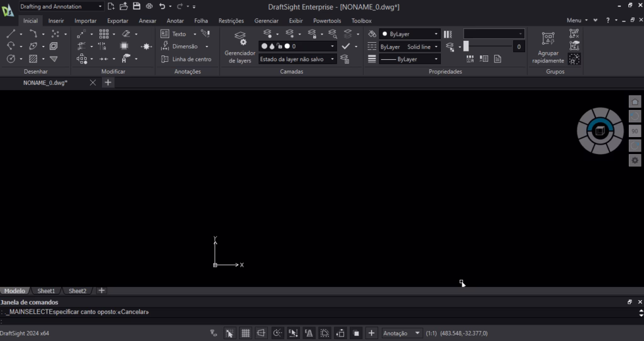Screen dimensions: 644x341
Task: Click the Help question mark button
Action: 608,20
